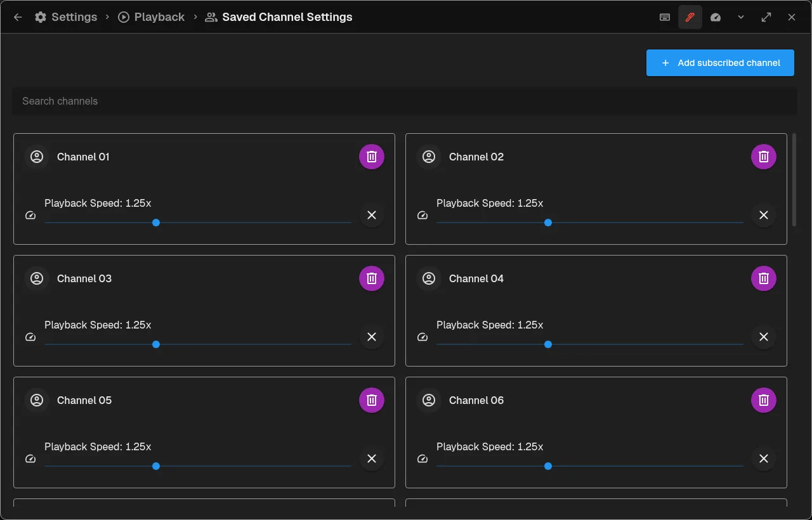This screenshot has height=520, width=812.
Task: Reset Channel 06 playback speed with the X
Action: pos(764,458)
